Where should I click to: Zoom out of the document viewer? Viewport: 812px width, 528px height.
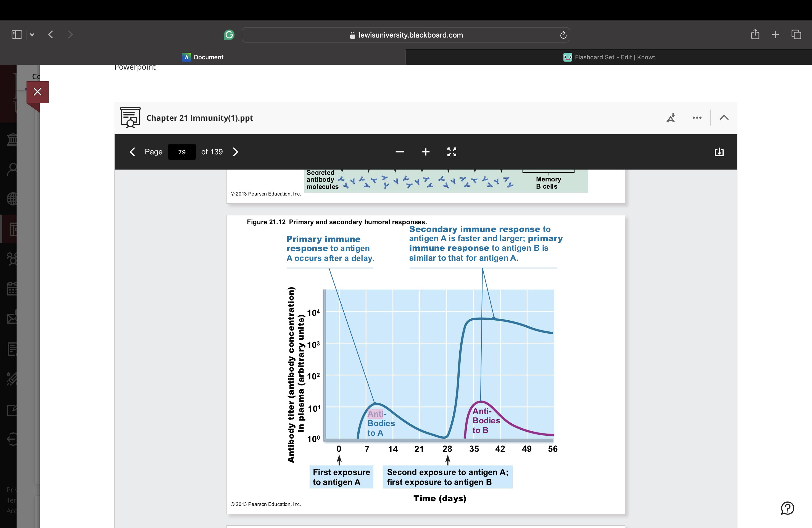[400, 152]
